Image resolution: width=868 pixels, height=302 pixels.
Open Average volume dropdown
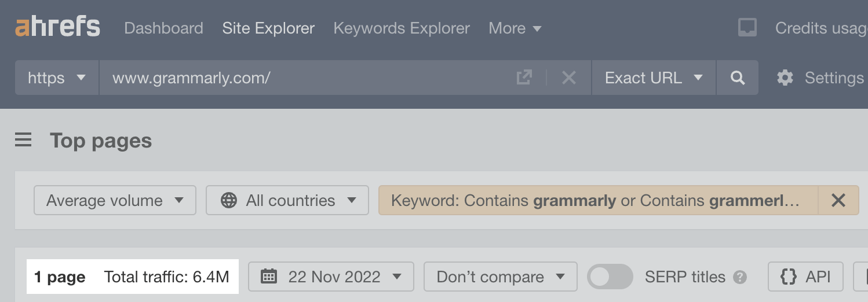coord(115,200)
